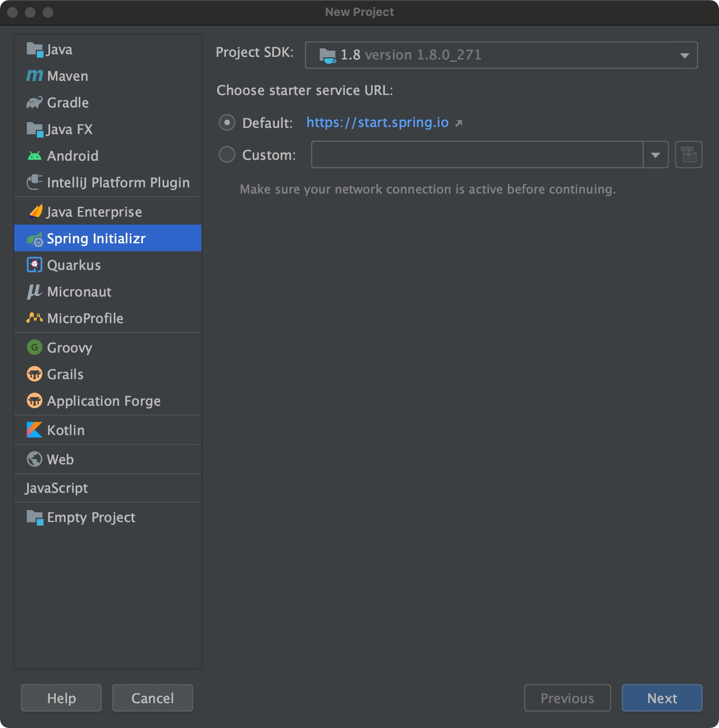Choose the Java project type label
Image resolution: width=719 pixels, height=728 pixels.
pyautogui.click(x=59, y=50)
